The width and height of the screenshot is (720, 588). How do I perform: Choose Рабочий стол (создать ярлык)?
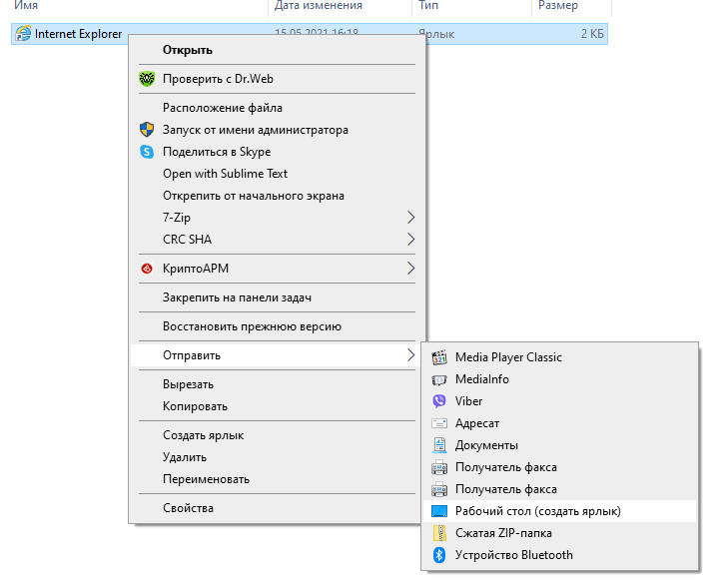pyautogui.click(x=560, y=511)
